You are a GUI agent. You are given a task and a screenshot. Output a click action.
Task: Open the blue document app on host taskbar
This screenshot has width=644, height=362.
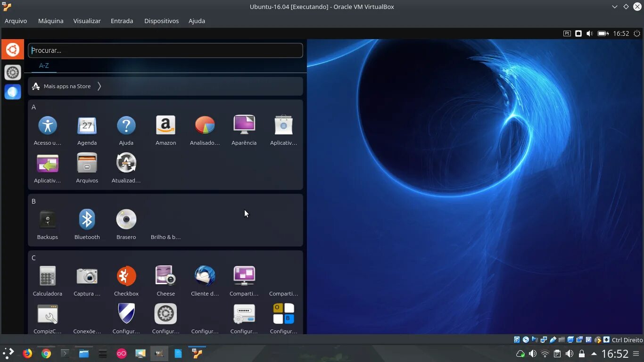point(178,353)
